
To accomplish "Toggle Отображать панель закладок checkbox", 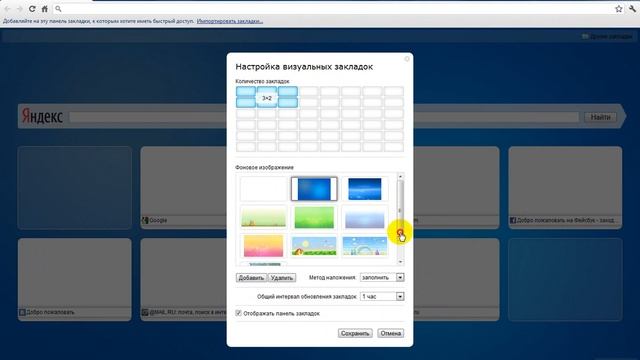I will pyautogui.click(x=238, y=313).
